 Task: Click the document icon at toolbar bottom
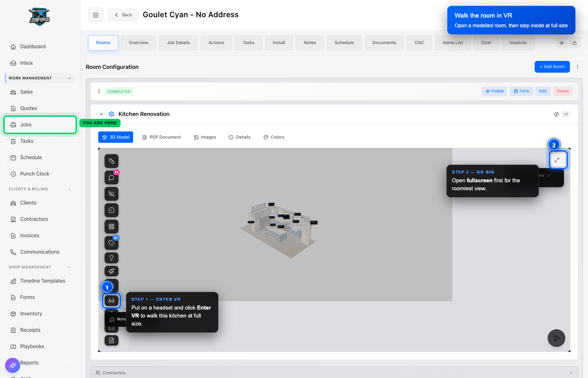click(111, 340)
